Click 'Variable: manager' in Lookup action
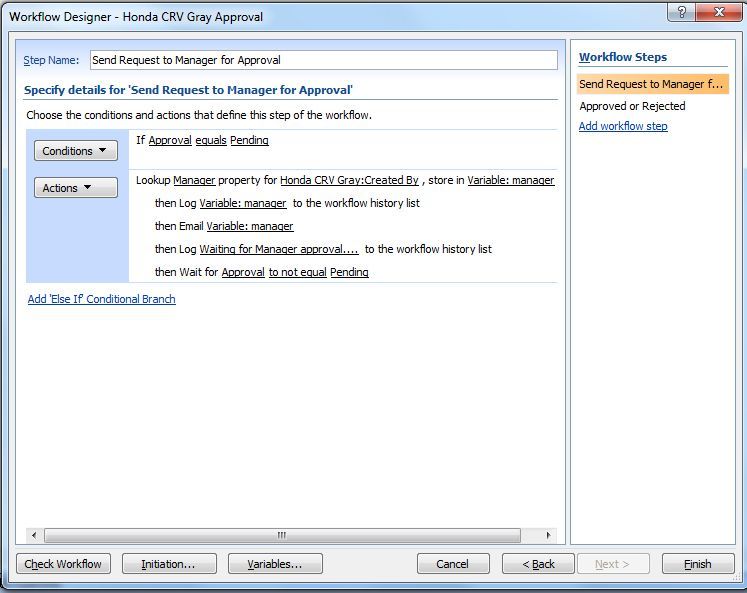Viewport: 747px width, 593px height. (x=511, y=180)
